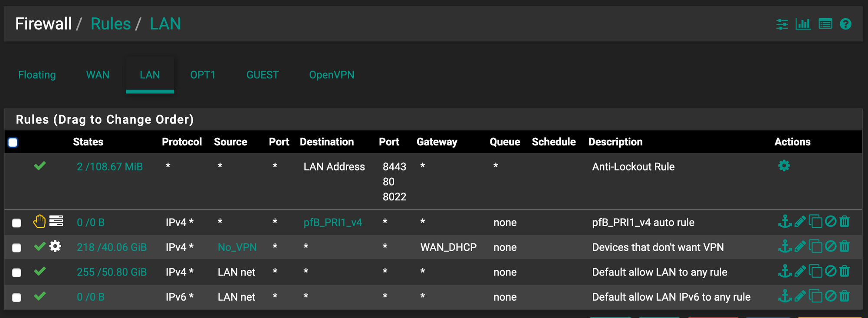This screenshot has height=318, width=868.
Task: Copy the Devices that don't want VPN rule
Action: (x=815, y=247)
